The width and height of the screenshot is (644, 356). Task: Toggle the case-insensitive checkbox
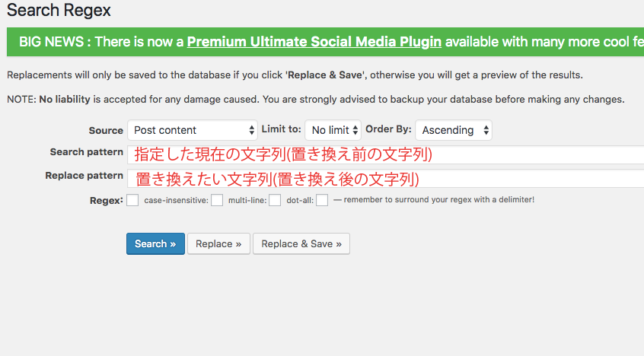[217, 201]
